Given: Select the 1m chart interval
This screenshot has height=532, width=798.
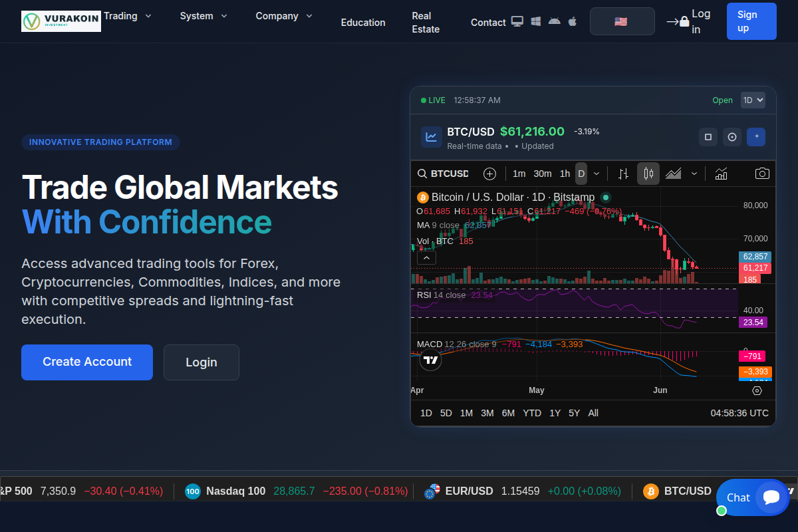Looking at the screenshot, I should point(519,174).
